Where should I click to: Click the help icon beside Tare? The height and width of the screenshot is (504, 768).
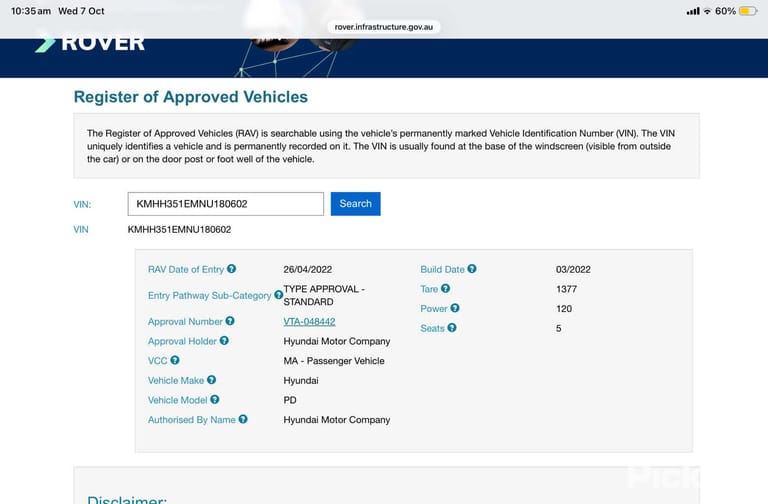pyautogui.click(x=445, y=288)
